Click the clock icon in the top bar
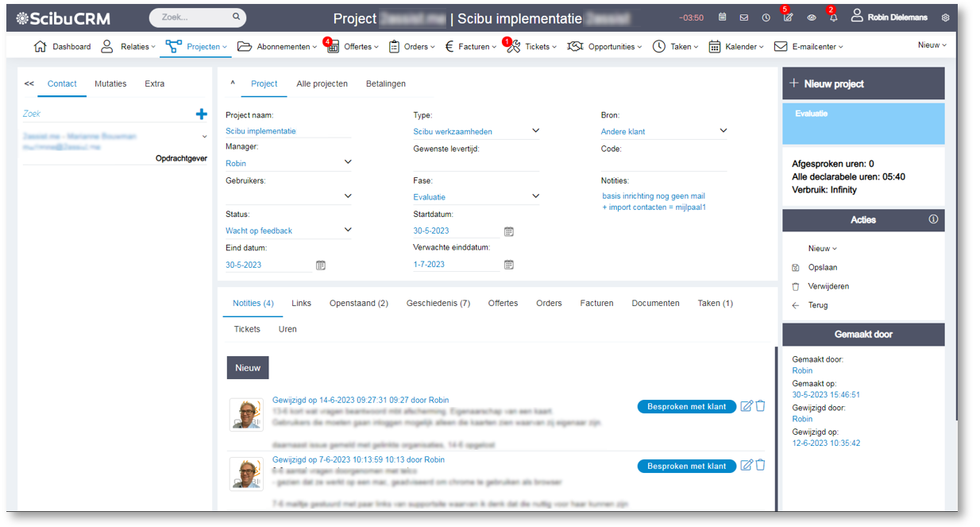980x527 pixels. pos(766,17)
